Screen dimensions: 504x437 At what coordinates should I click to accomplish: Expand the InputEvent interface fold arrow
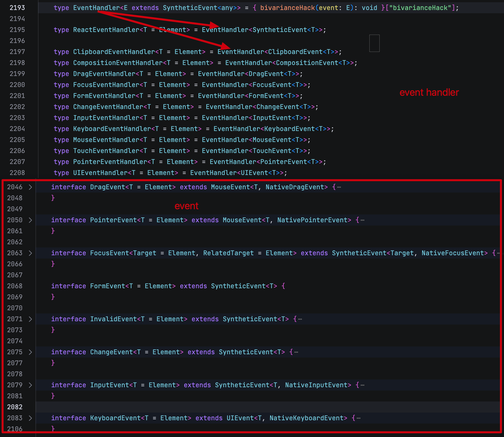click(30, 385)
